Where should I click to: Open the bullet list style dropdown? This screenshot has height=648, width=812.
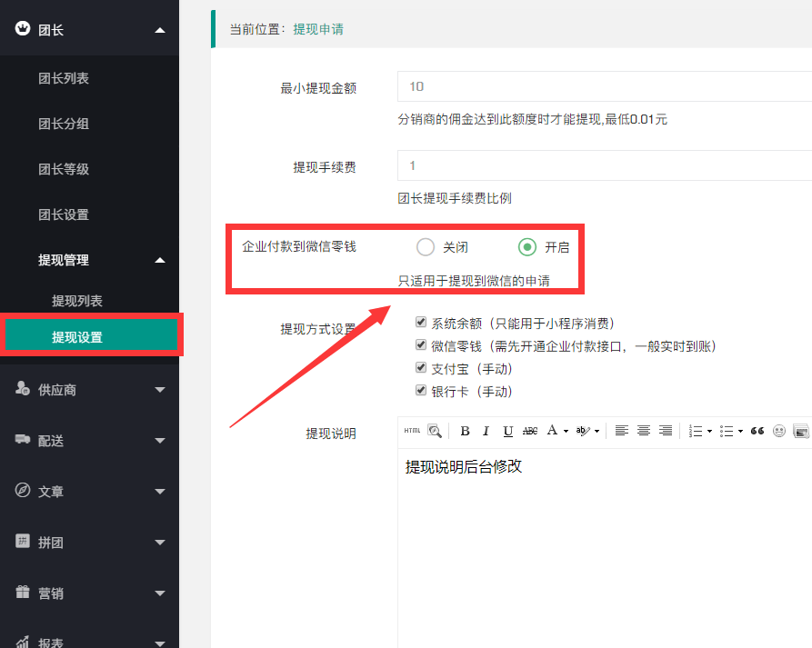click(x=740, y=431)
